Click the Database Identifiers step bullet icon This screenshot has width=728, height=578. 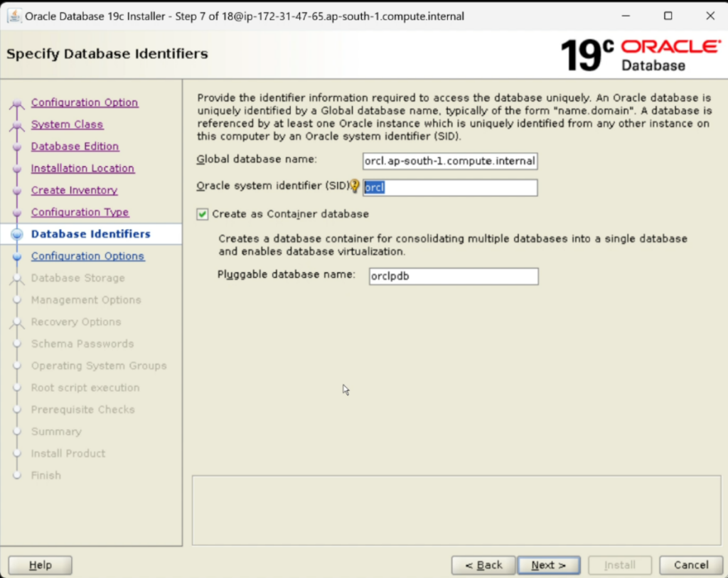[17, 235]
